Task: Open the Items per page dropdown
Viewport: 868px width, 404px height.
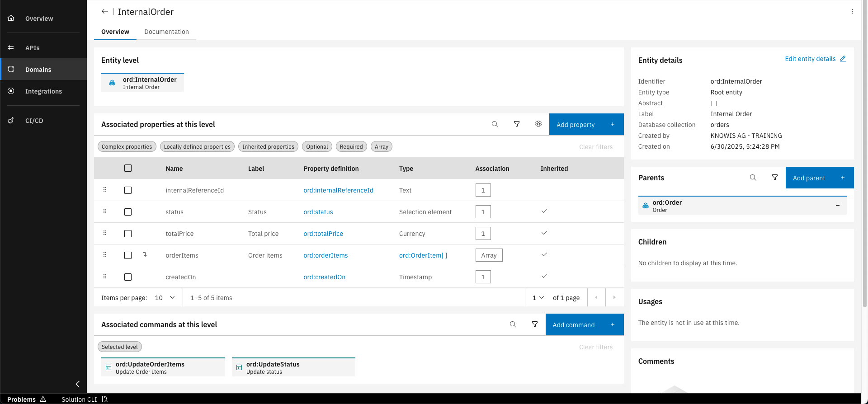Action: point(165,298)
